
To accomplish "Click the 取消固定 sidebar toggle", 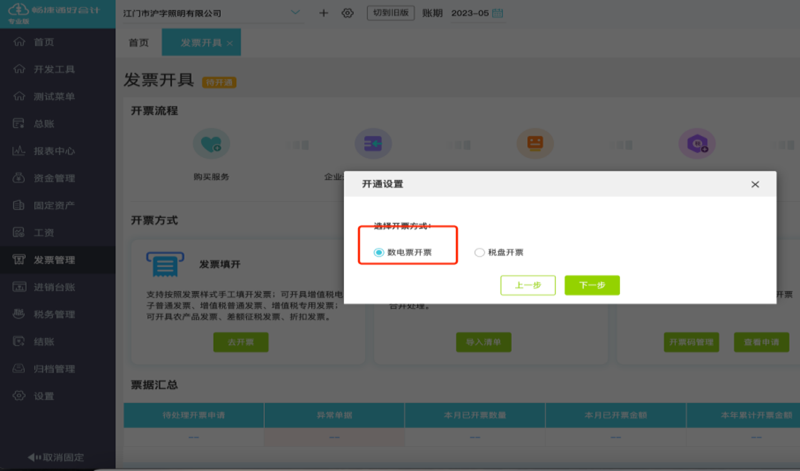I will [x=56, y=457].
